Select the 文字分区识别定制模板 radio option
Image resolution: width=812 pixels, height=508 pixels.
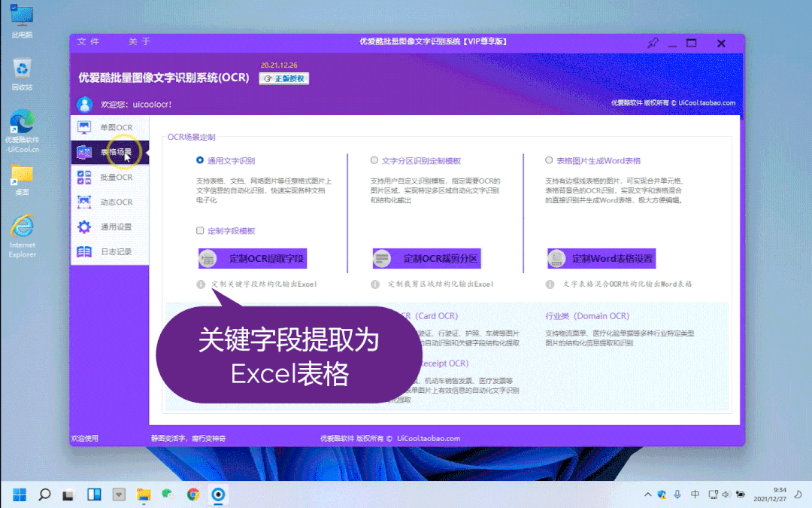pyautogui.click(x=374, y=161)
